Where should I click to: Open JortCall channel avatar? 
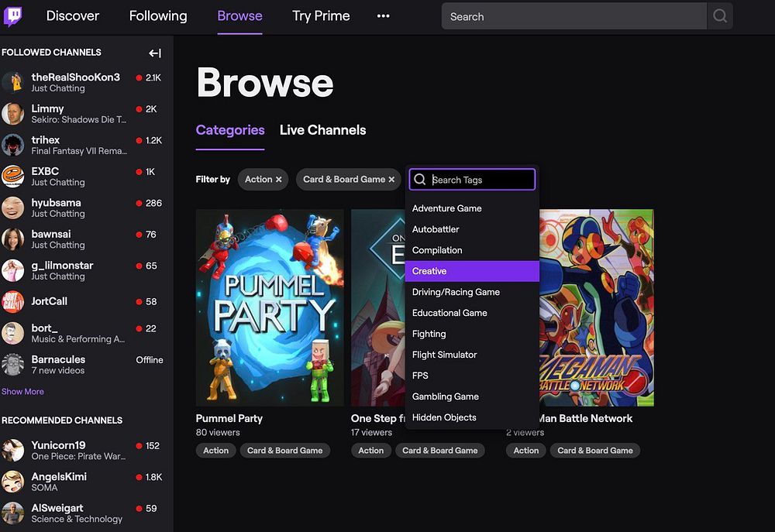(x=13, y=302)
